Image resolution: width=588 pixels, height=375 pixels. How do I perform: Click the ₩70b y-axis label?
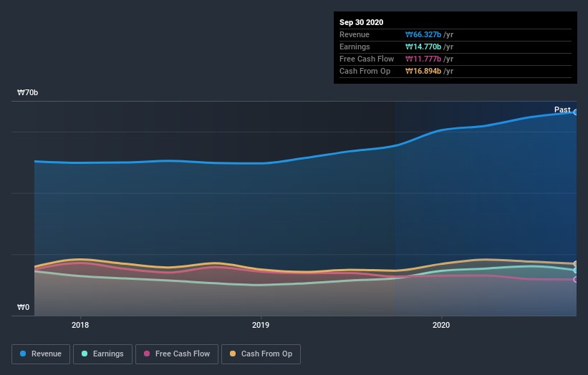pyautogui.click(x=27, y=92)
